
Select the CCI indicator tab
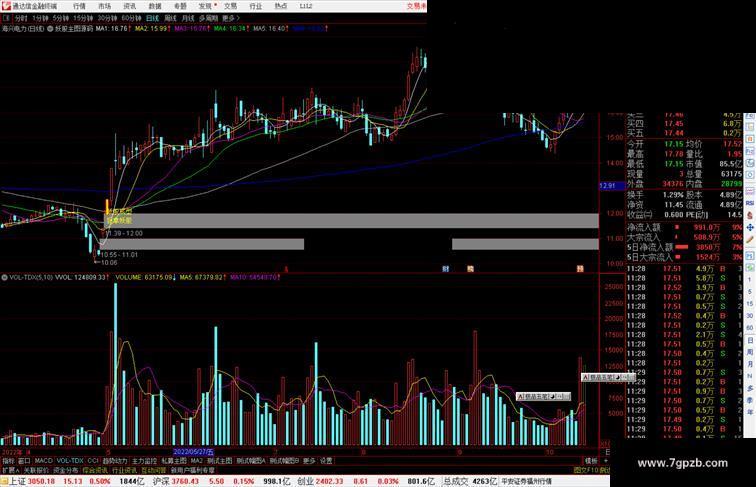pos(93,461)
